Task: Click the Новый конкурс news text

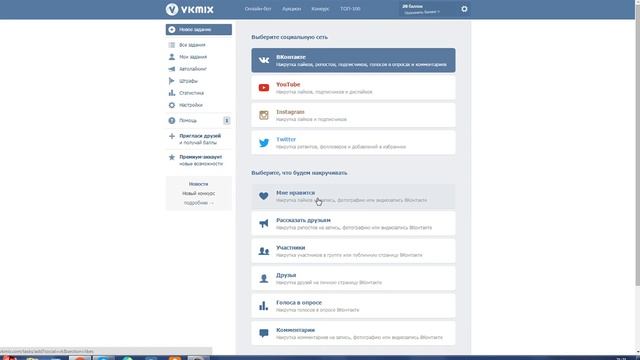Action: (x=198, y=193)
